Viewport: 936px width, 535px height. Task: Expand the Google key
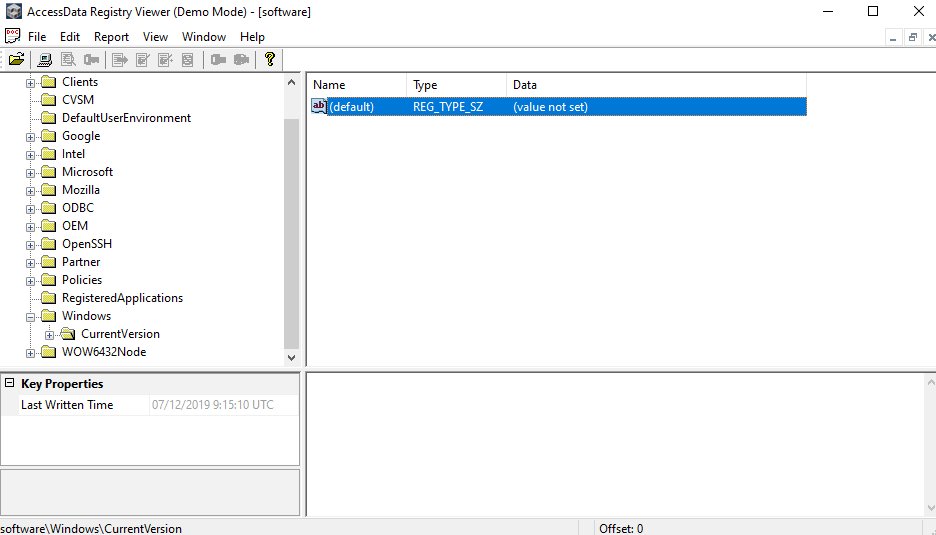[30, 137]
